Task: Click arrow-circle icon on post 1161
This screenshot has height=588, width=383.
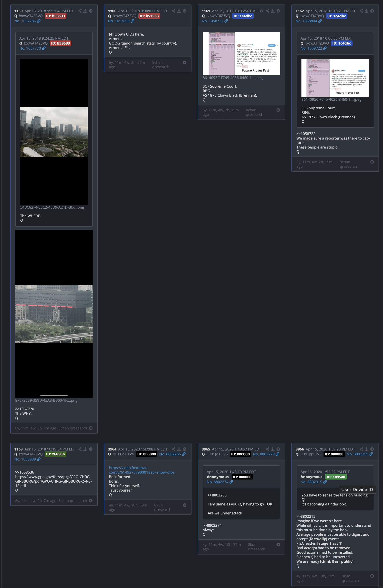Action: [x=278, y=11]
